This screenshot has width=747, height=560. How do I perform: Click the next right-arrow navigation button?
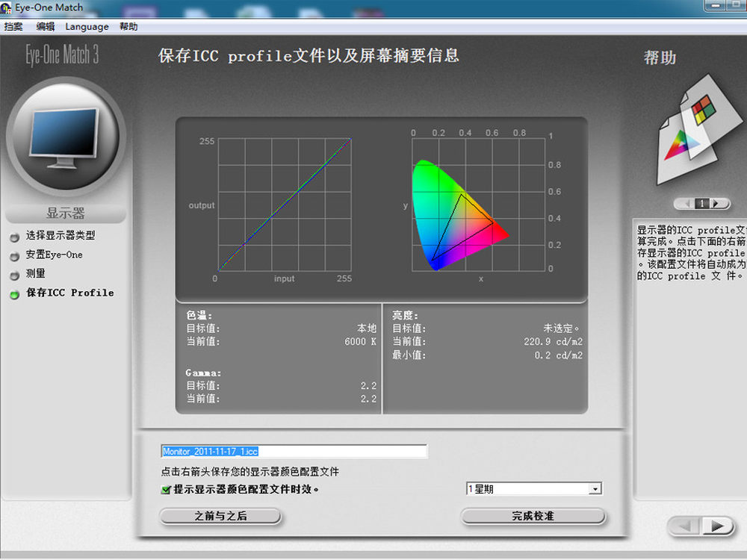[717, 526]
